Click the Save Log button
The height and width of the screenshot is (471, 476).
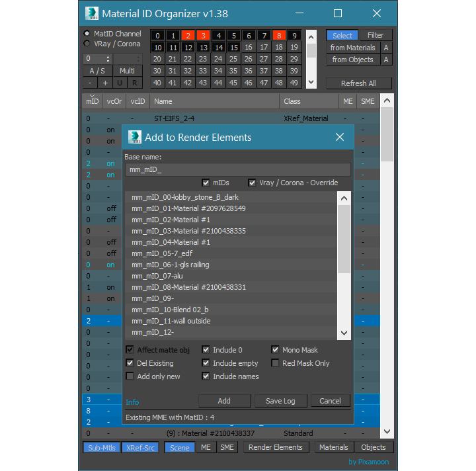tap(280, 401)
